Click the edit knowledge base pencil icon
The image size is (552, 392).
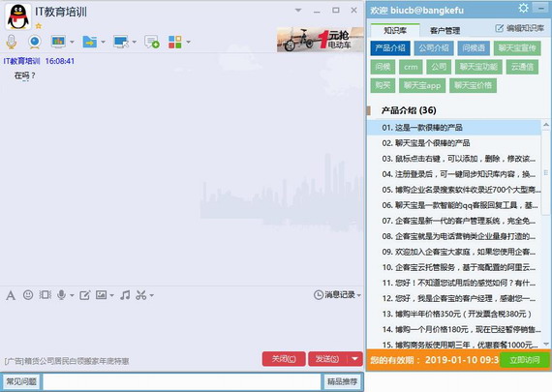pyautogui.click(x=499, y=28)
